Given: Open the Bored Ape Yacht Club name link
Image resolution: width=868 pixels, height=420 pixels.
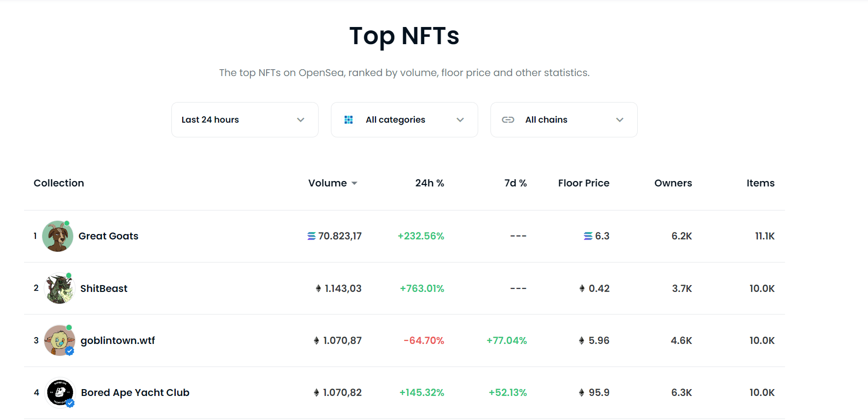Looking at the screenshot, I should coord(135,393).
